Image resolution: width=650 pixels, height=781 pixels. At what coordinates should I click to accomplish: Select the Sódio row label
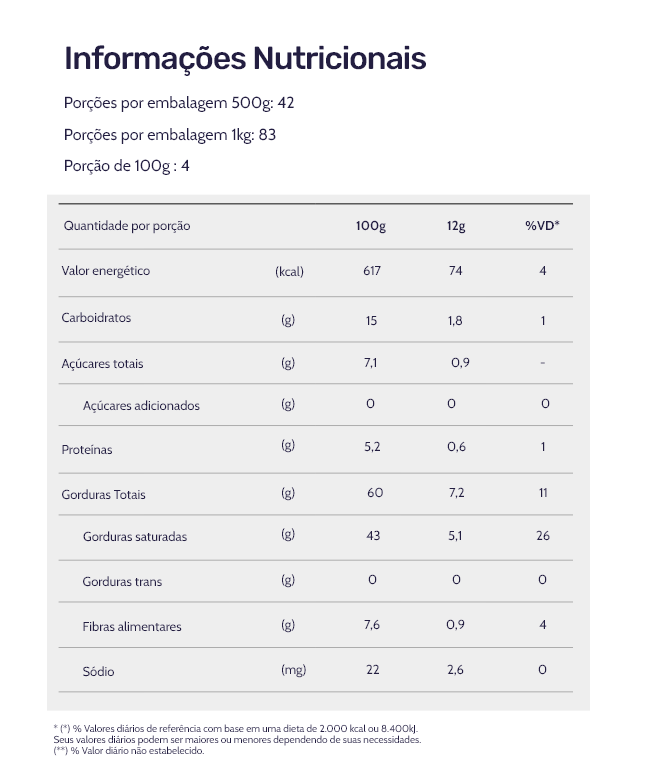(98, 671)
